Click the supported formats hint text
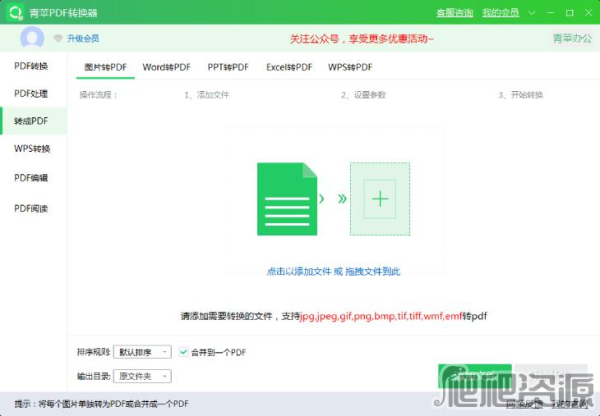Screen dimensions: 600x416 tap(334, 316)
